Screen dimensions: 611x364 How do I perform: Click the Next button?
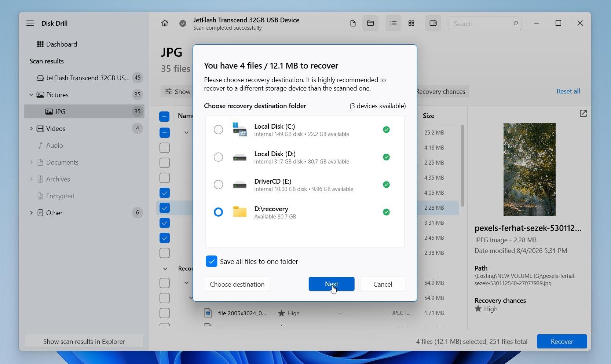pyautogui.click(x=332, y=284)
